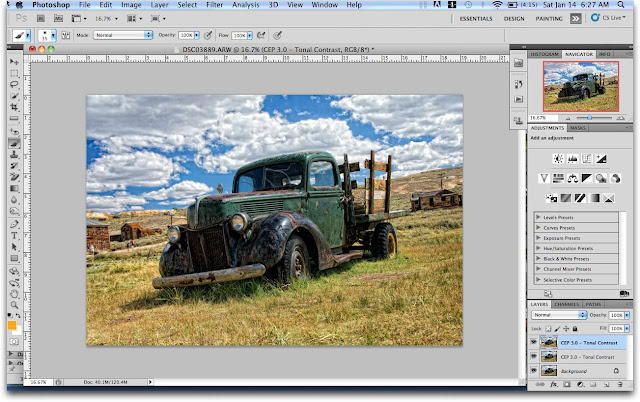Add a Color Balance adjustment
The image size is (640, 402).
click(573, 178)
